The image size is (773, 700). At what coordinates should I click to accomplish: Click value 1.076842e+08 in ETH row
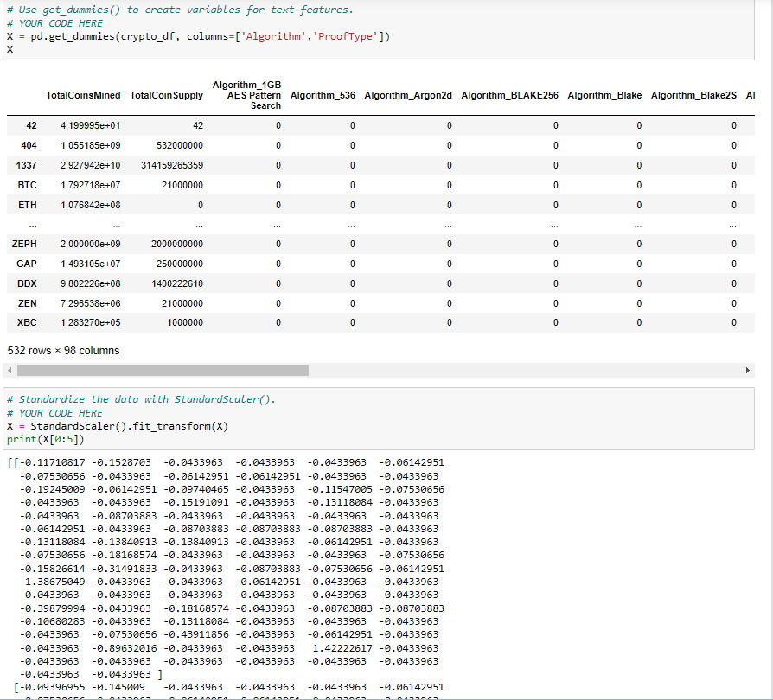pyautogui.click(x=91, y=205)
